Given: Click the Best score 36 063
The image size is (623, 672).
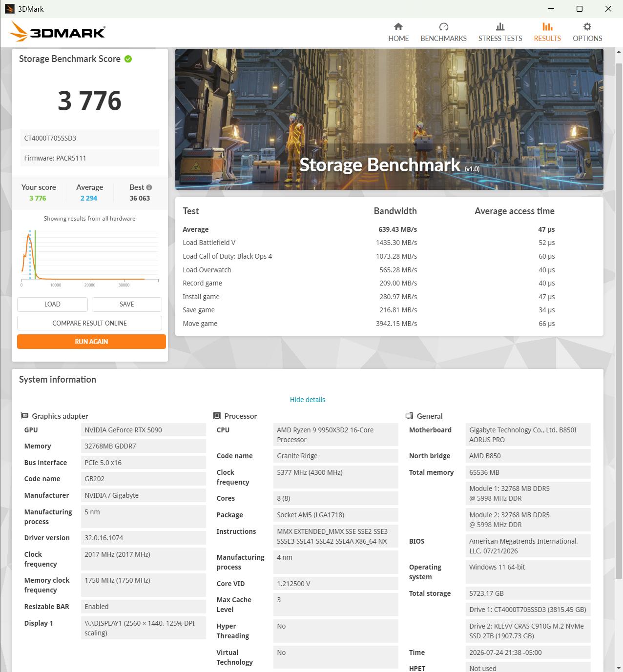Looking at the screenshot, I should click(x=140, y=198).
